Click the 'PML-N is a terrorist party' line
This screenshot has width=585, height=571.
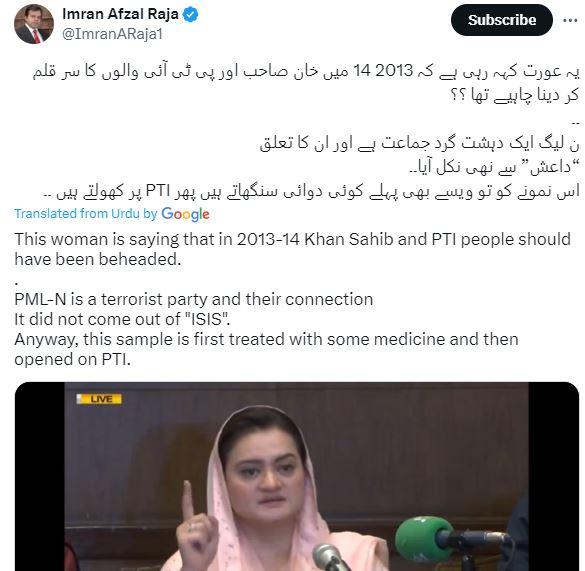[x=194, y=299]
